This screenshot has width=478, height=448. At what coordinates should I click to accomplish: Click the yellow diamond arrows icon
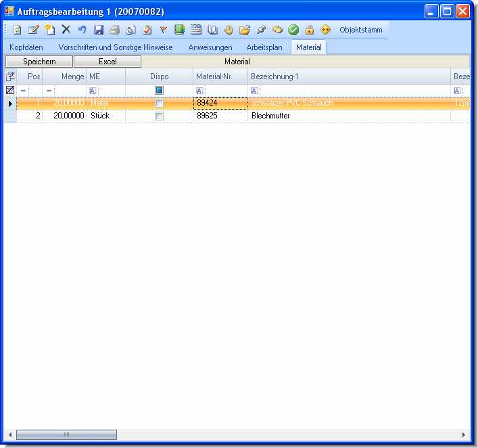326,30
